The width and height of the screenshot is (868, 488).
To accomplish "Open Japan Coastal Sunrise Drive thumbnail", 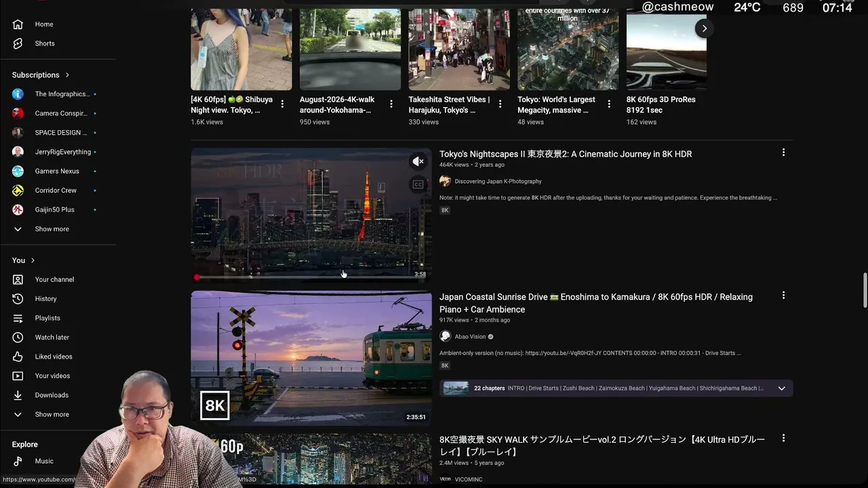I will pos(311,359).
